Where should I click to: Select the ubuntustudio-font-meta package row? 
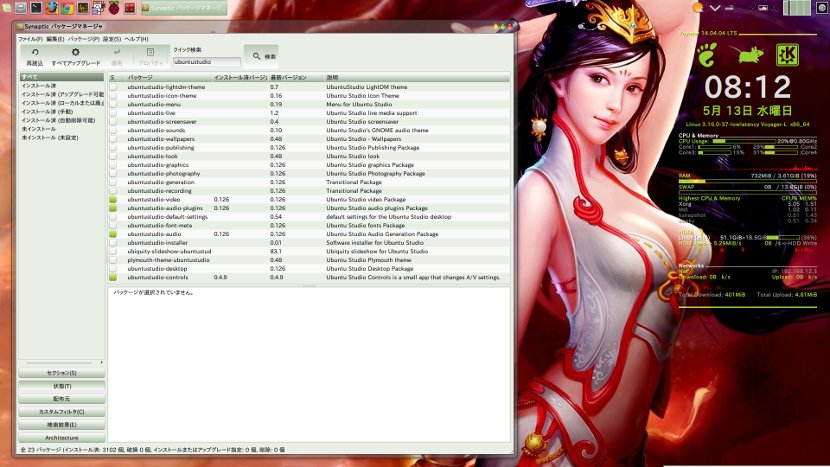pos(309,226)
